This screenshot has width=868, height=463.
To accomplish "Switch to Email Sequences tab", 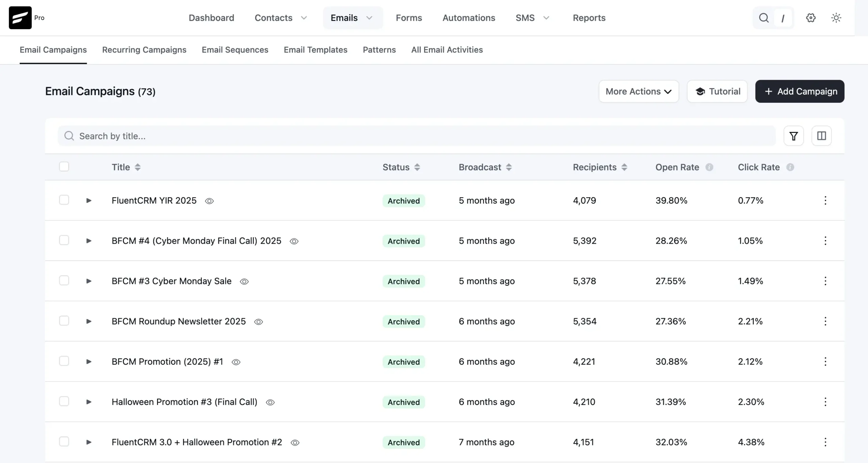I will [235, 50].
